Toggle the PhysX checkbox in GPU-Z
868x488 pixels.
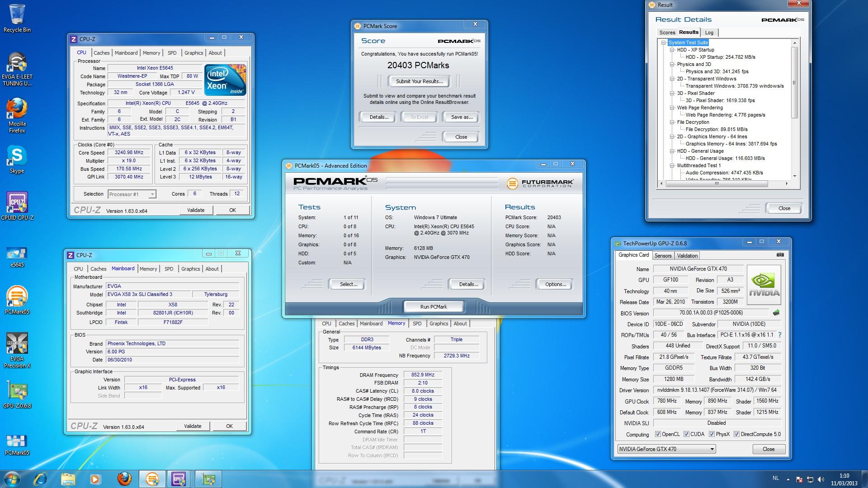tap(712, 434)
